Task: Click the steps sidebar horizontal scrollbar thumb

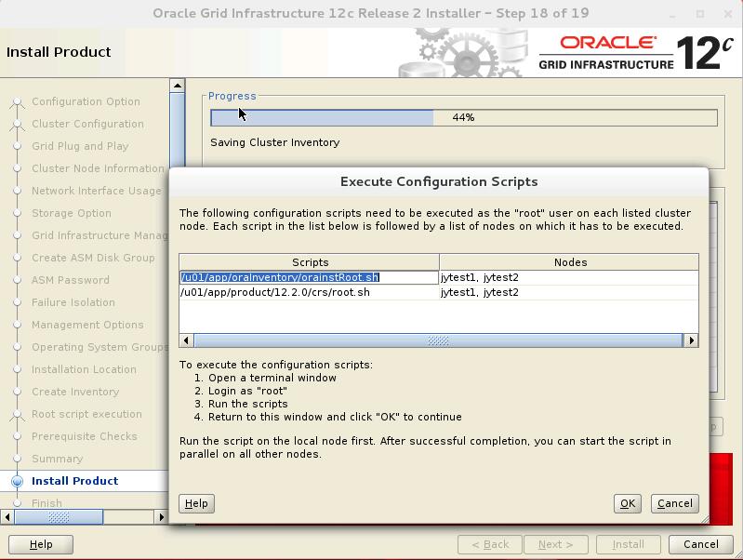Action: pos(59,517)
